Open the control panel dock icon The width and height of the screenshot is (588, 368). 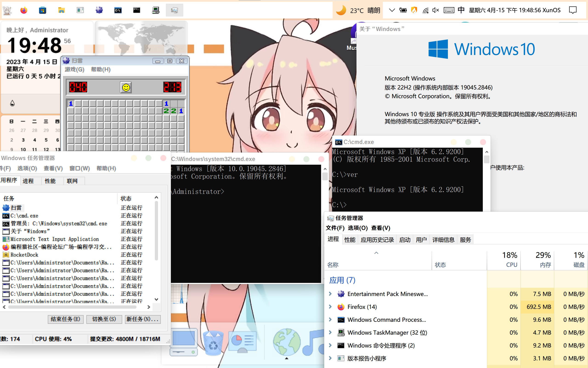(x=242, y=342)
